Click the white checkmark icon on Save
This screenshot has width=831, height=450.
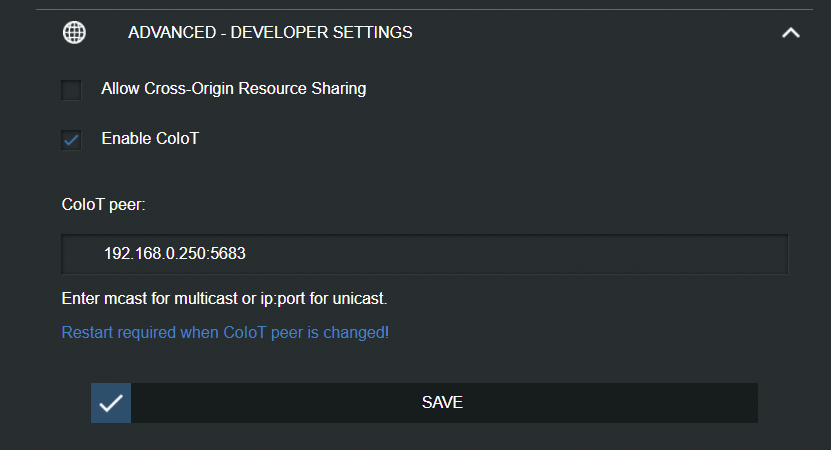tap(111, 403)
